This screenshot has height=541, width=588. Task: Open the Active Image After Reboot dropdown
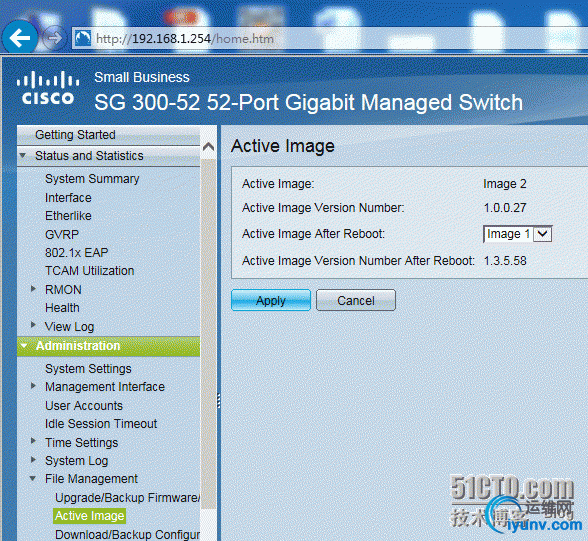[x=518, y=234]
